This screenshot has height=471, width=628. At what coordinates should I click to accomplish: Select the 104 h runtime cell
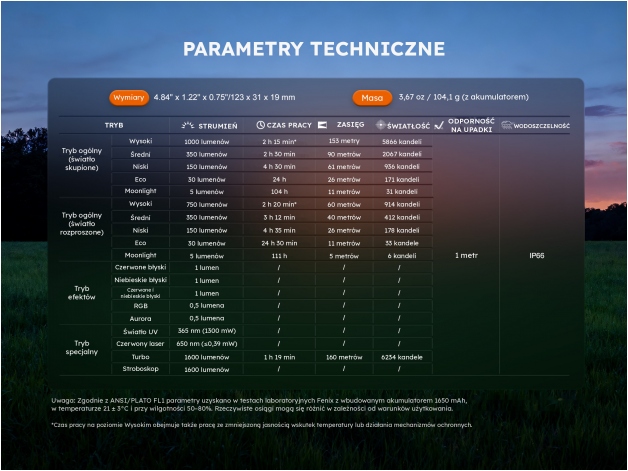pos(279,191)
